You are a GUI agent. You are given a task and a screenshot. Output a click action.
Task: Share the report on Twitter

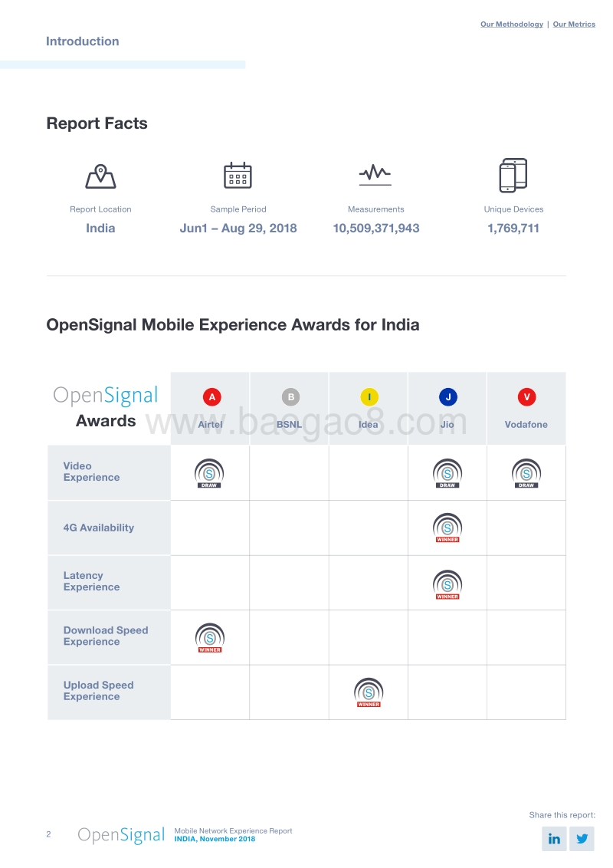click(x=582, y=839)
